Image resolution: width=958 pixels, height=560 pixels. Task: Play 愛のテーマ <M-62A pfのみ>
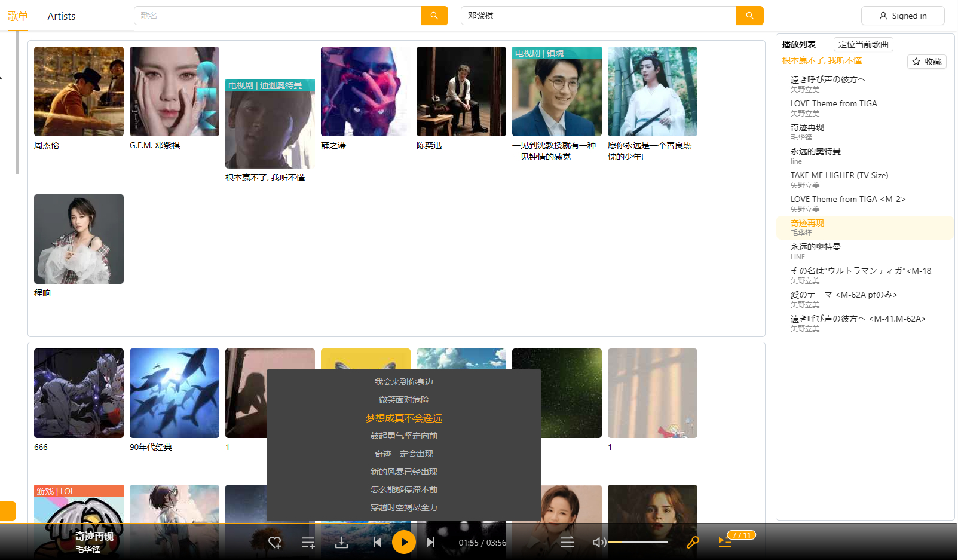point(865,299)
